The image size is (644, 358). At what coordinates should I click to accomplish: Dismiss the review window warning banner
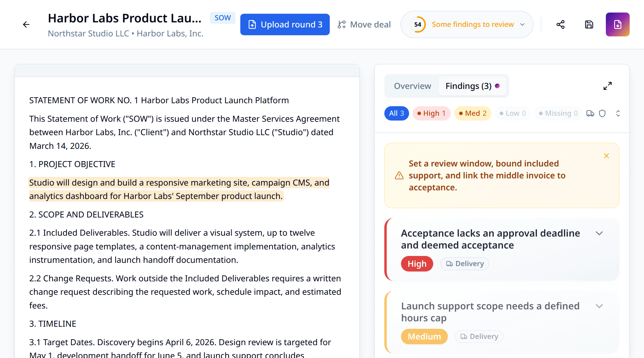[x=606, y=156]
